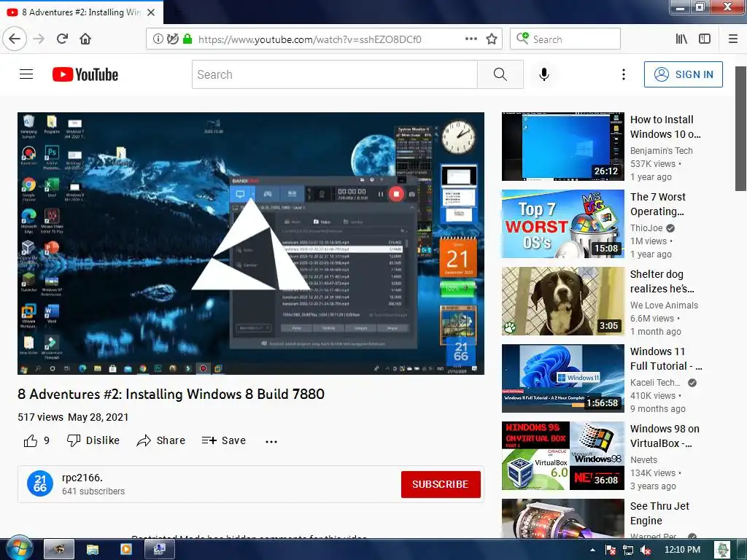Viewport: 747px width, 560px height.
Task: Open How to Install Windows 10 thumbnail
Action: tap(562, 147)
